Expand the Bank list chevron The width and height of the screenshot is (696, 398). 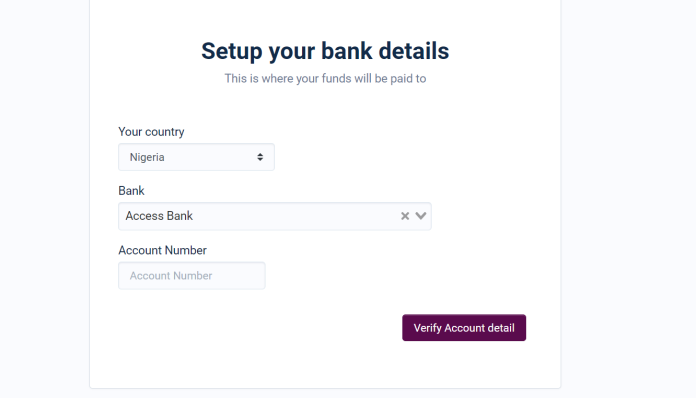[x=421, y=216]
